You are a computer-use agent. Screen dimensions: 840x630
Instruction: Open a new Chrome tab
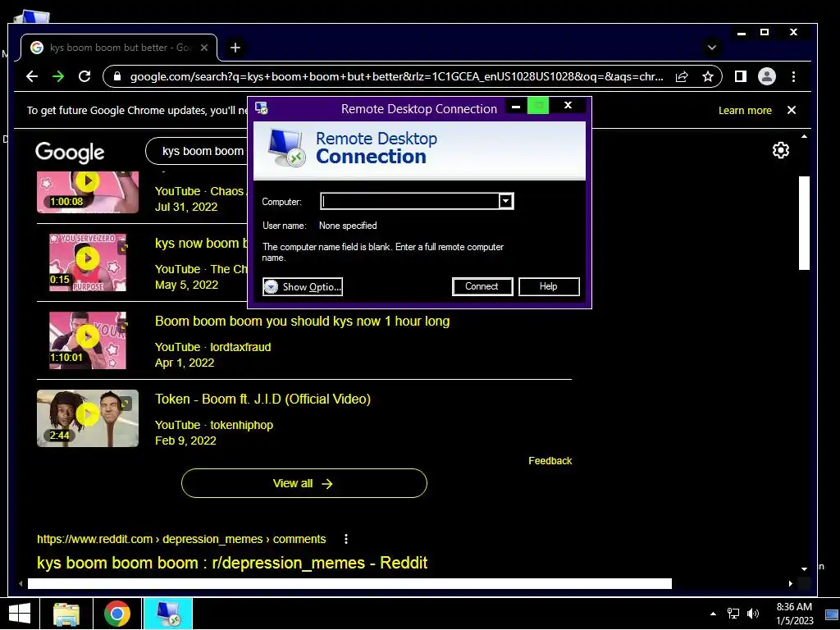click(235, 48)
